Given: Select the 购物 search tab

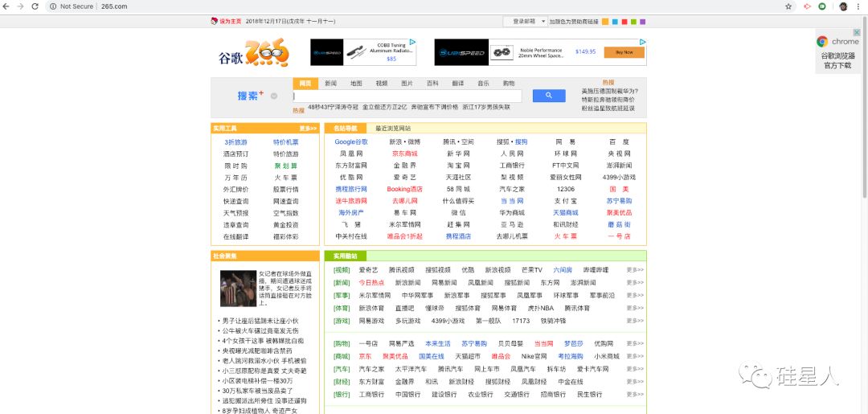Looking at the screenshot, I should (509, 84).
